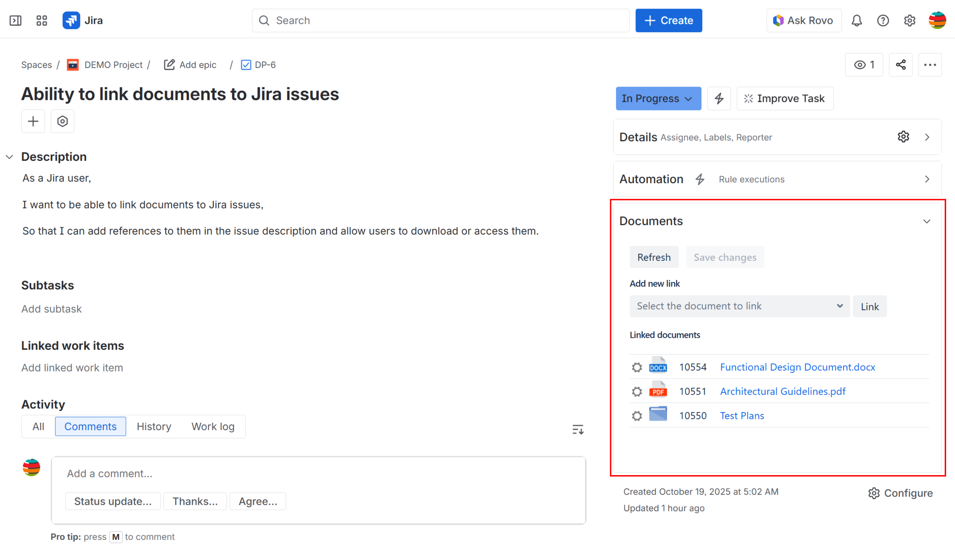955x560 pixels.
Task: Open the app switcher grid icon
Action: [x=42, y=20]
